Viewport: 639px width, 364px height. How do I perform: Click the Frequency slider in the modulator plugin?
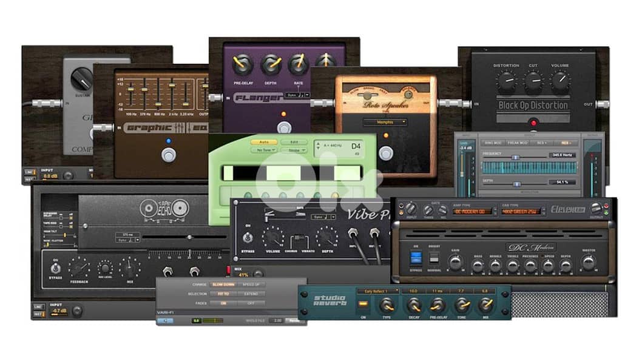coord(516,157)
